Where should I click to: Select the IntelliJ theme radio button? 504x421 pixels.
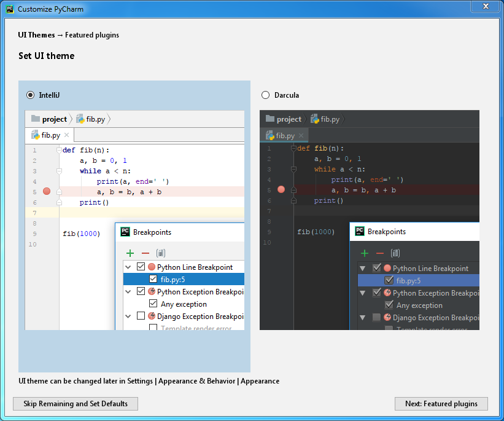(x=31, y=95)
